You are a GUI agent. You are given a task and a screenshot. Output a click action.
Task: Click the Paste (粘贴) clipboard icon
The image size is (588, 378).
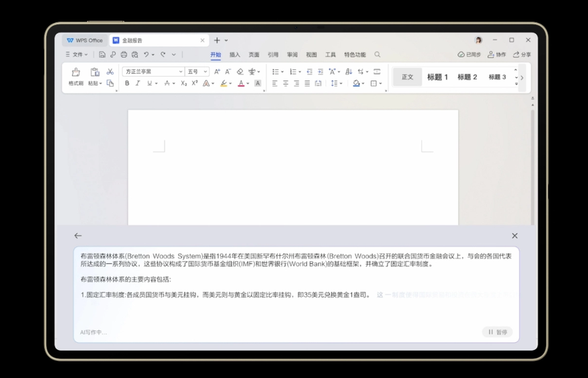pyautogui.click(x=95, y=72)
